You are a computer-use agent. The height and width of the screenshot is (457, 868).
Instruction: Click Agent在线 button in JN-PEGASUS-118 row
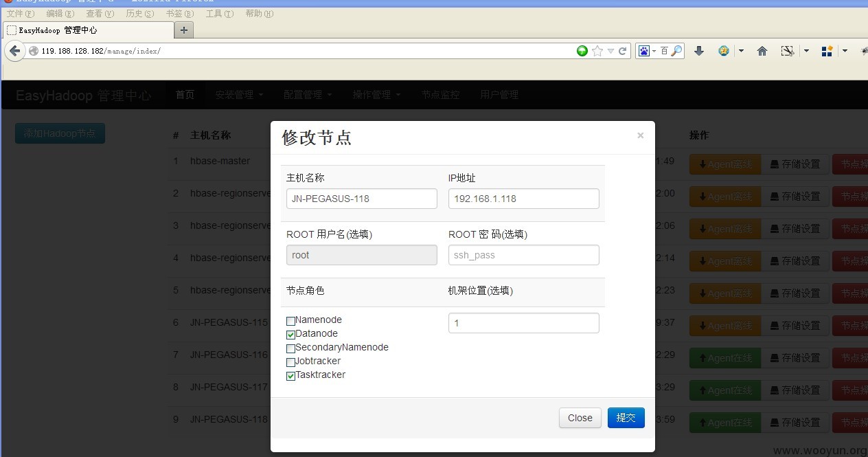(x=725, y=423)
